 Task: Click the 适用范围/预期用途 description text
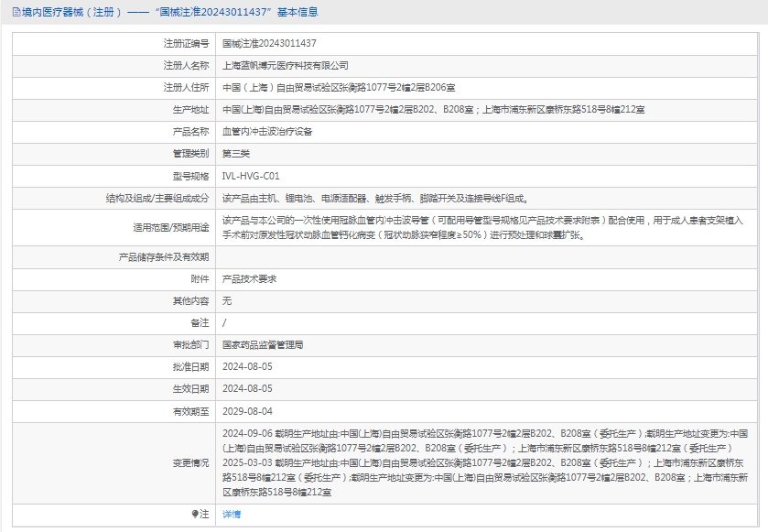pos(482,228)
